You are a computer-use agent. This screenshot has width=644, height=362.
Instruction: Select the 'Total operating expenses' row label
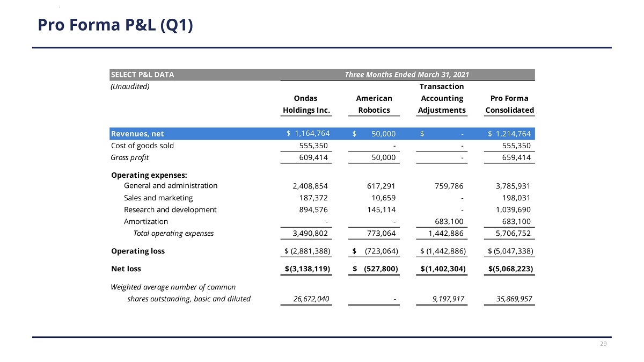pyautogui.click(x=173, y=233)
